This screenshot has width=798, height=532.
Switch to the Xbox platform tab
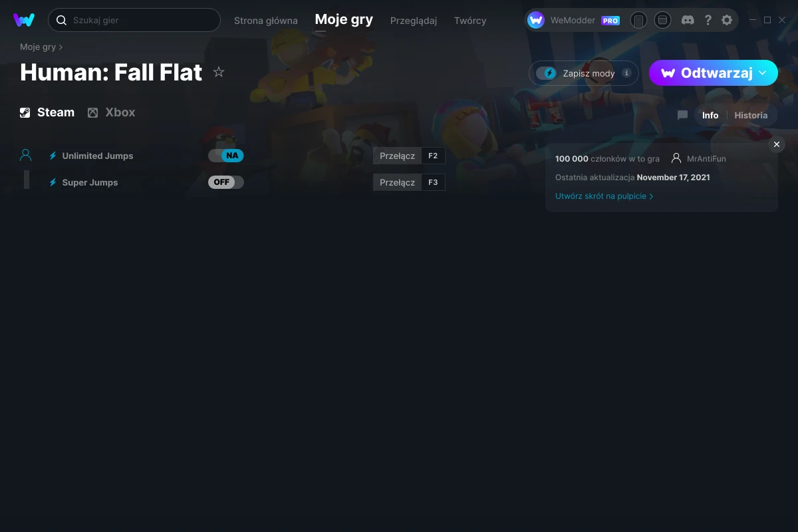[111, 112]
